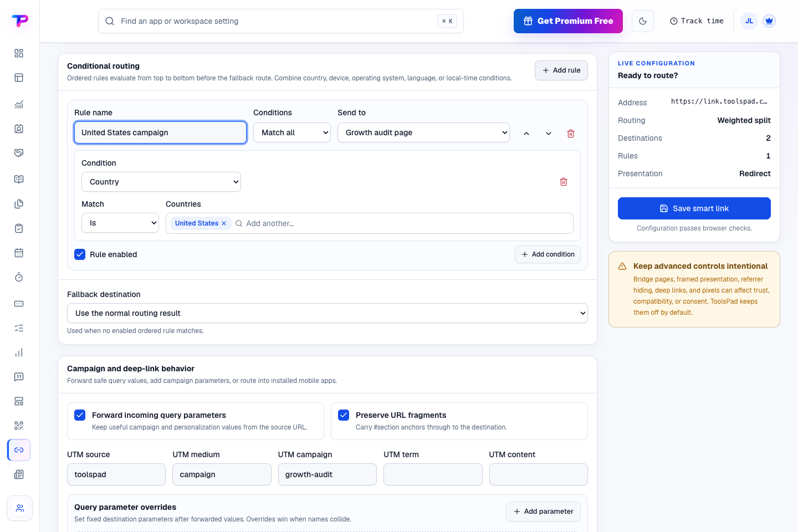Delete the United States campaign rule

(x=571, y=134)
